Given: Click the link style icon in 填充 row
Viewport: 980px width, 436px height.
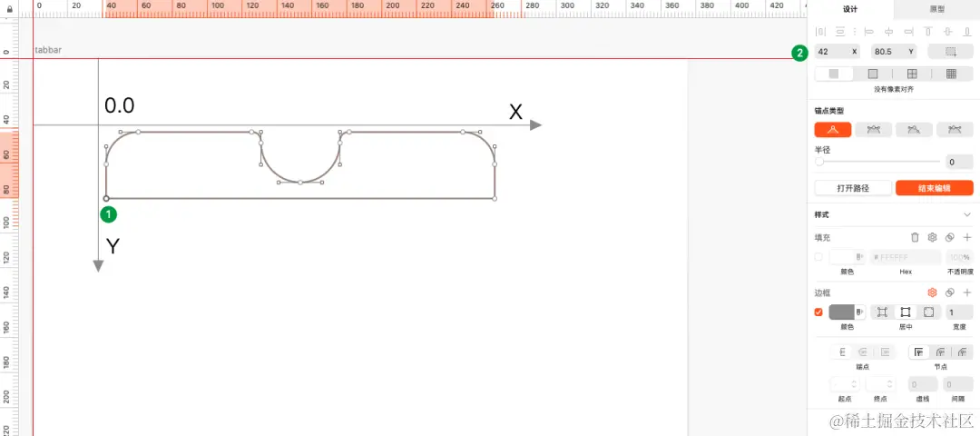Looking at the screenshot, I should click(x=949, y=237).
